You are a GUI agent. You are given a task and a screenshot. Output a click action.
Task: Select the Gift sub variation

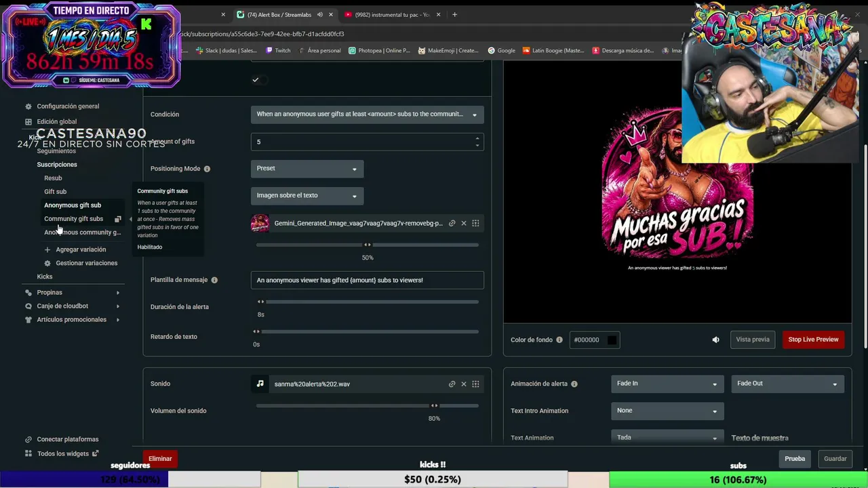[x=55, y=192]
